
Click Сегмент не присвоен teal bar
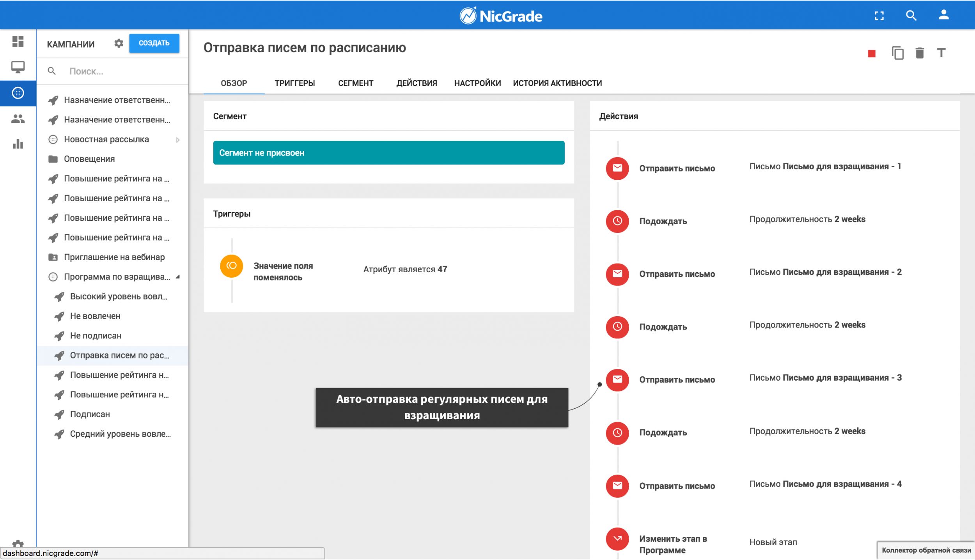388,153
